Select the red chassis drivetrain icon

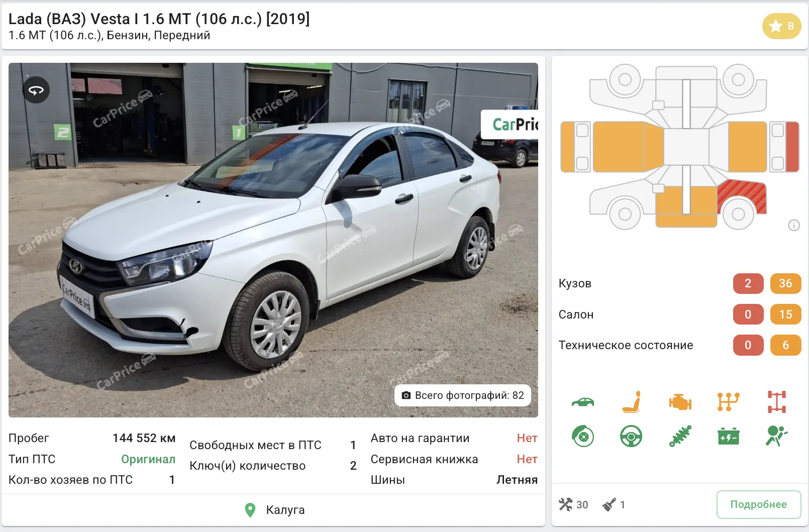coord(776,402)
